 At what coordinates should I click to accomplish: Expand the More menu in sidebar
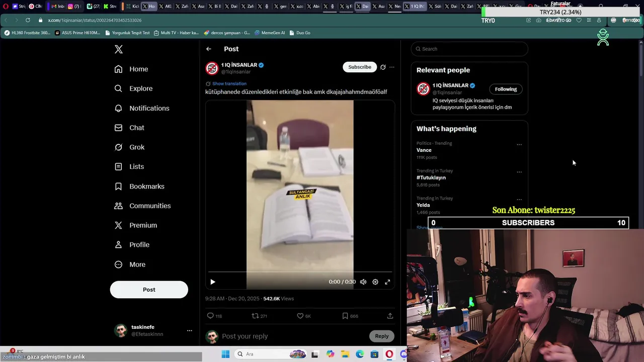pyautogui.click(x=130, y=264)
